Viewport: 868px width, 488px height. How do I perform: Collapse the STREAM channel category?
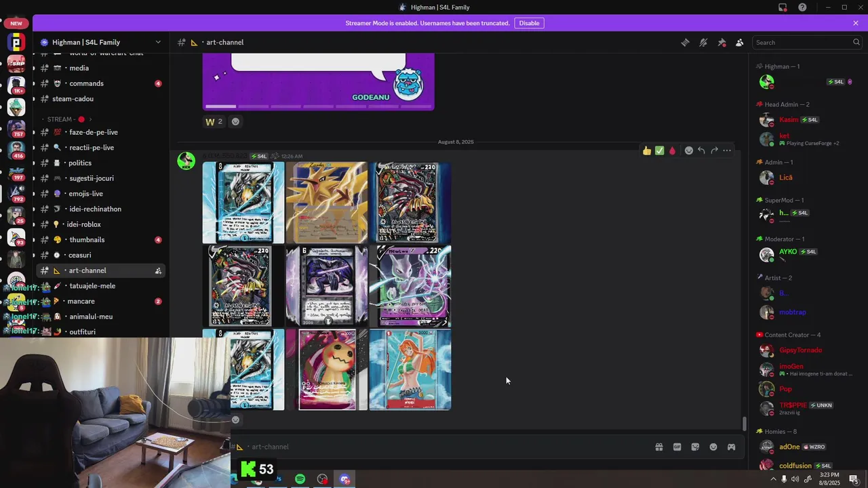pyautogui.click(x=66, y=119)
